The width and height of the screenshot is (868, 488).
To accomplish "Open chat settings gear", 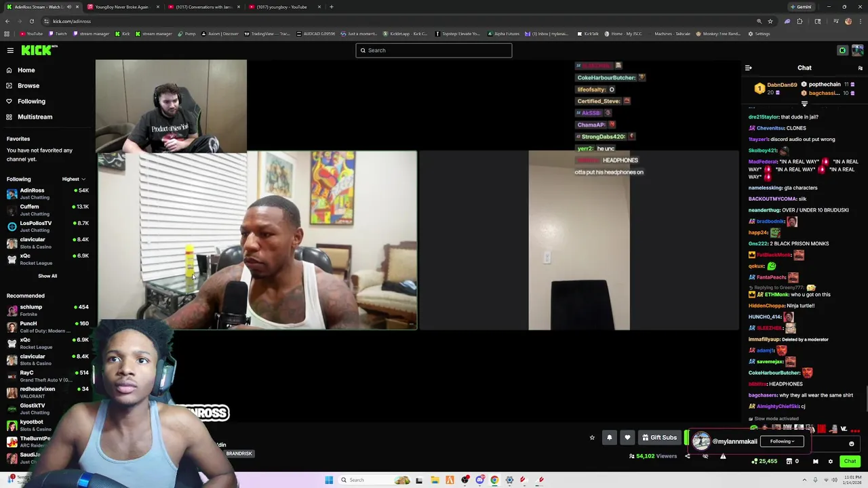I will tap(830, 462).
